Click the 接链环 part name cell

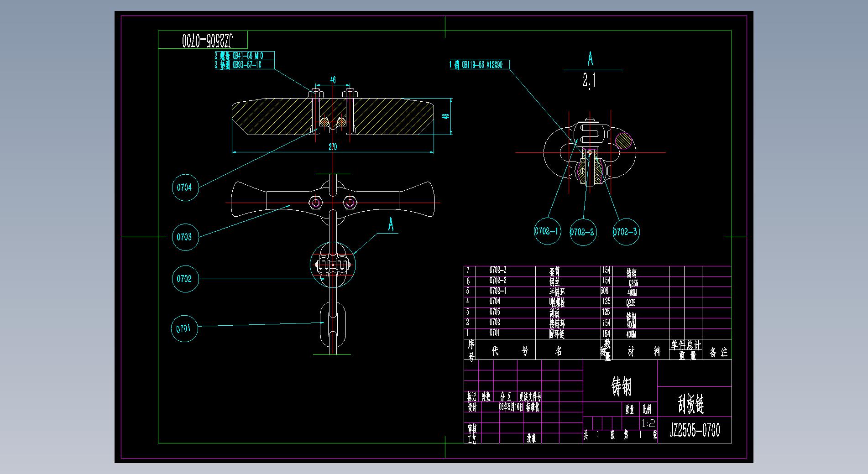(x=557, y=323)
